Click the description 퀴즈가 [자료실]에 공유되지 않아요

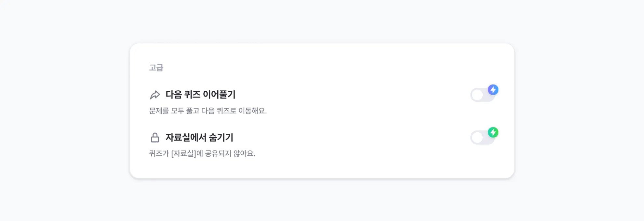pyautogui.click(x=202, y=153)
